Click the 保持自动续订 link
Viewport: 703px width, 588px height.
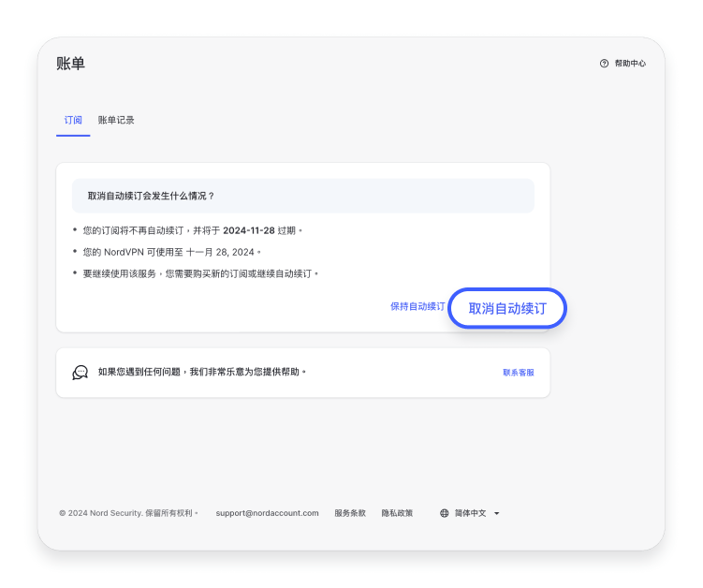point(417,306)
